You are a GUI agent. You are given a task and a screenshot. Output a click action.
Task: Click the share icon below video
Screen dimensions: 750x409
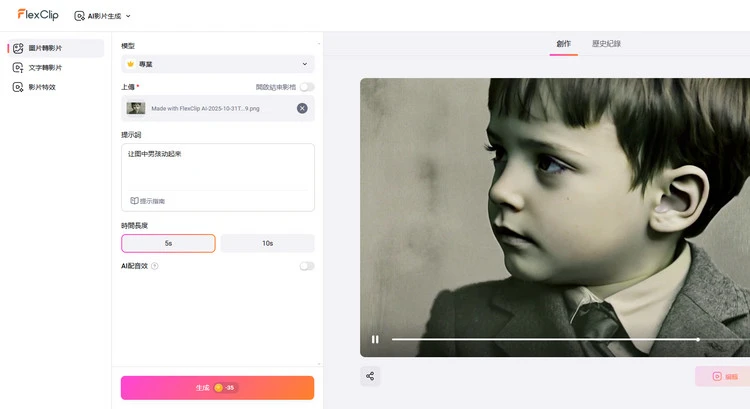pyautogui.click(x=371, y=376)
